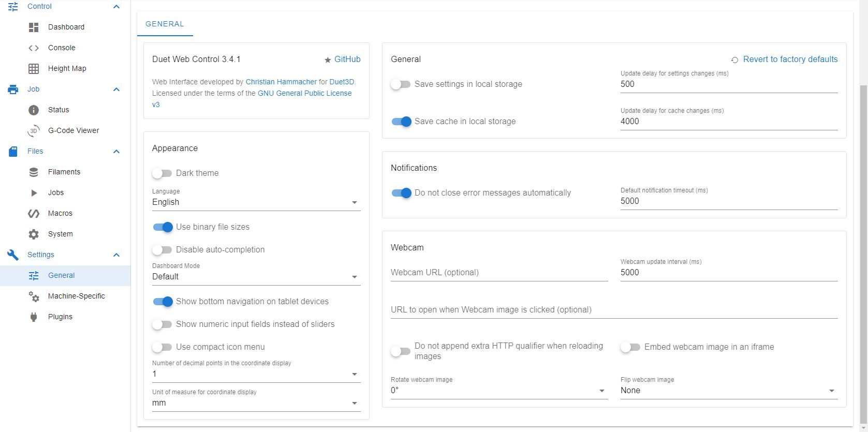868x432 pixels.
Task: Click the System gear icon
Action: point(34,234)
